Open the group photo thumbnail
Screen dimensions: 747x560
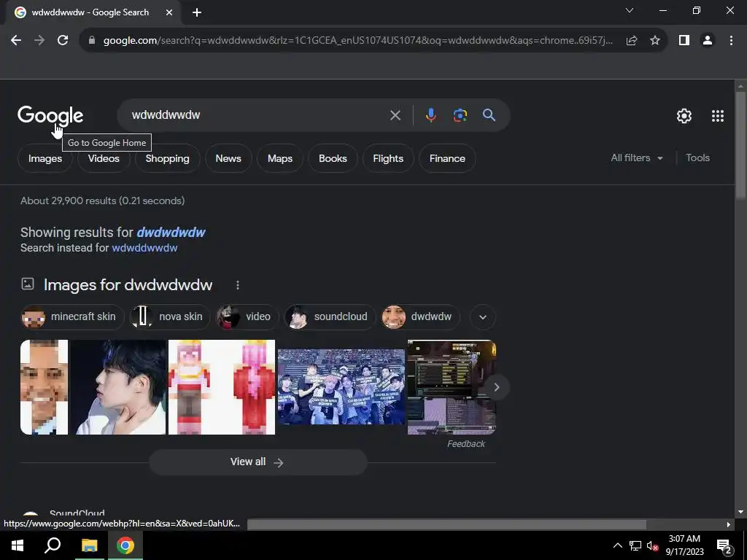341,387
